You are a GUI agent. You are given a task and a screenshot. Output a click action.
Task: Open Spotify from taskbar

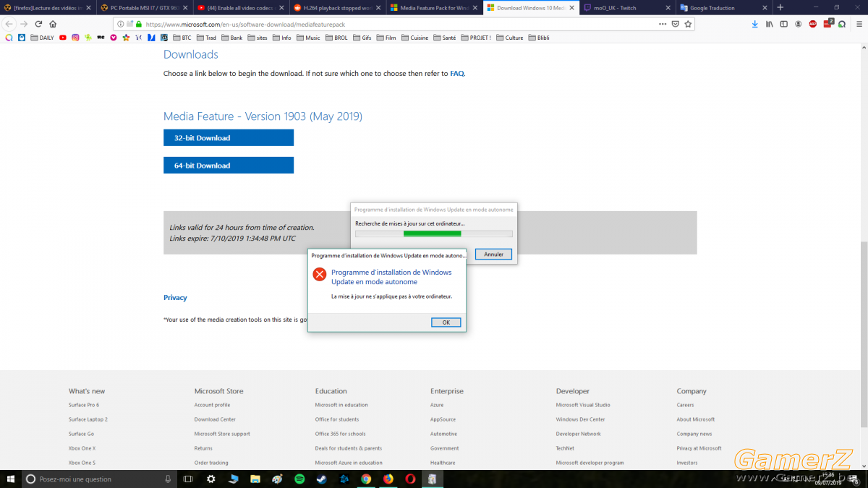[299, 479]
